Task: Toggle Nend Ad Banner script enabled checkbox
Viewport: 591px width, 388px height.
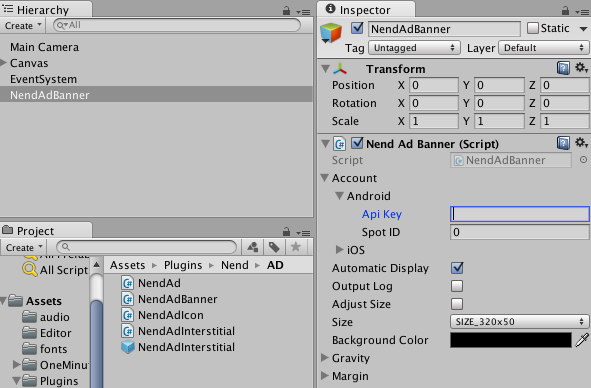Action: (357, 143)
